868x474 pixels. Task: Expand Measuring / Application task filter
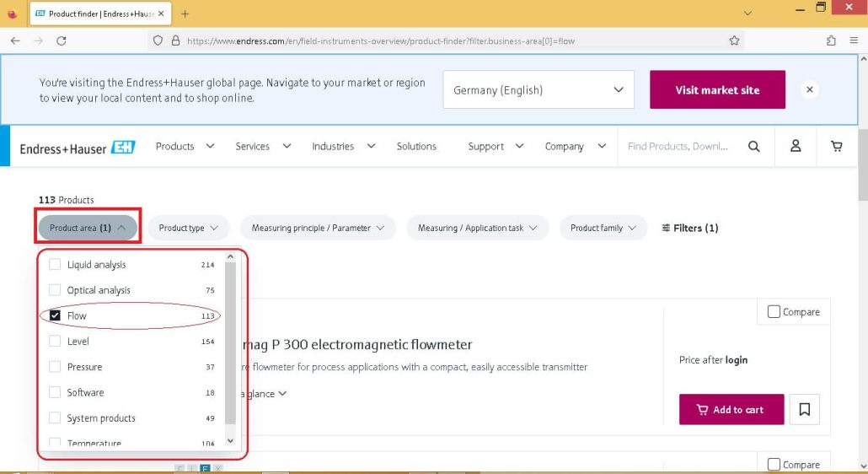477,228
